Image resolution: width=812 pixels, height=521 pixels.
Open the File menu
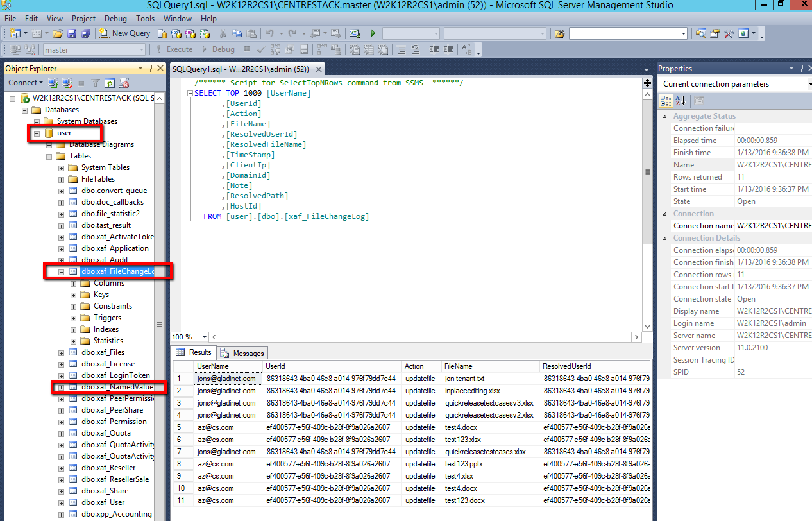coord(10,19)
